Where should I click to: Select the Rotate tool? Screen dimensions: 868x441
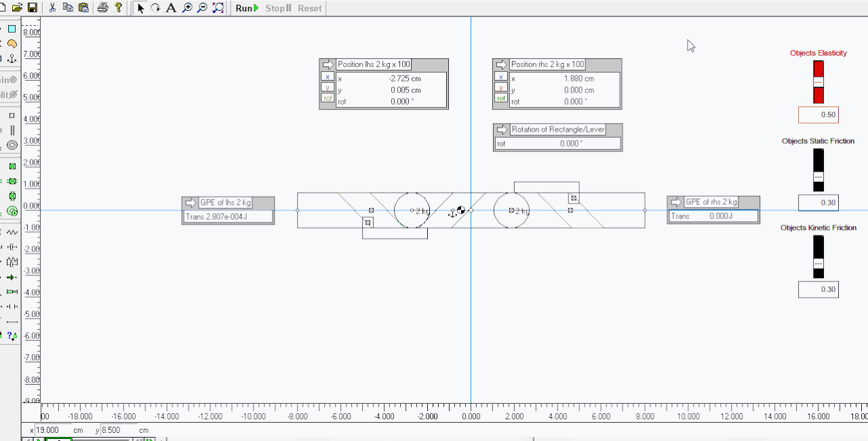tap(156, 7)
